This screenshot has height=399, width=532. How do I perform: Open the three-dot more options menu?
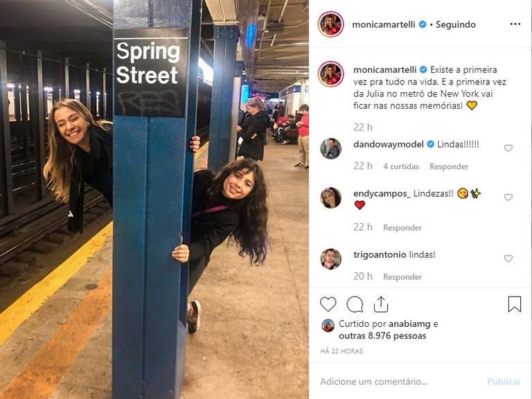515,24
